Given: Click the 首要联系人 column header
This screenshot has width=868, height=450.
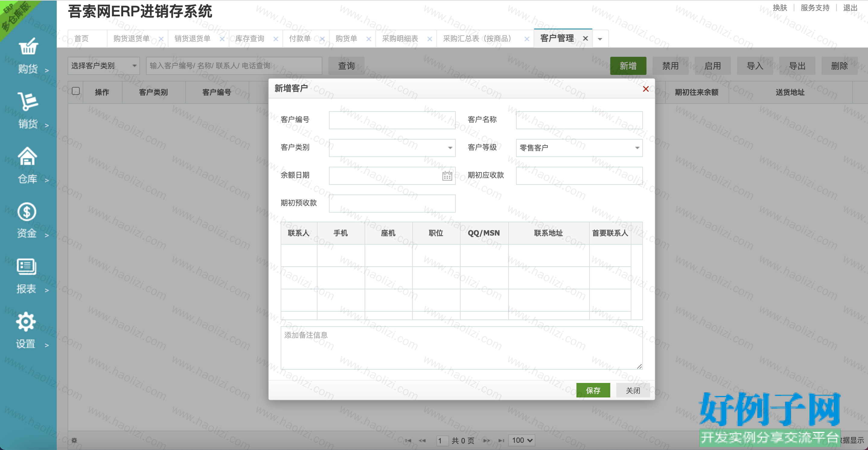Looking at the screenshot, I should [x=610, y=233].
